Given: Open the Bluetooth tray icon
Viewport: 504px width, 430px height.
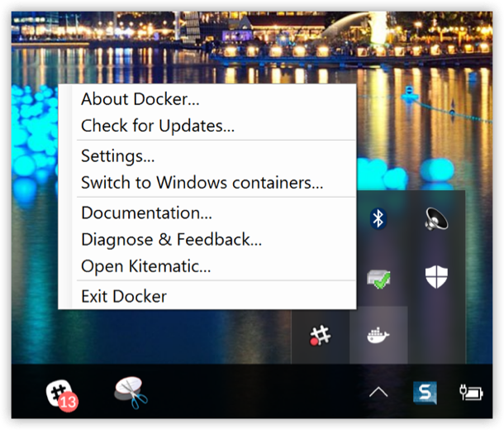Looking at the screenshot, I should pos(378,218).
